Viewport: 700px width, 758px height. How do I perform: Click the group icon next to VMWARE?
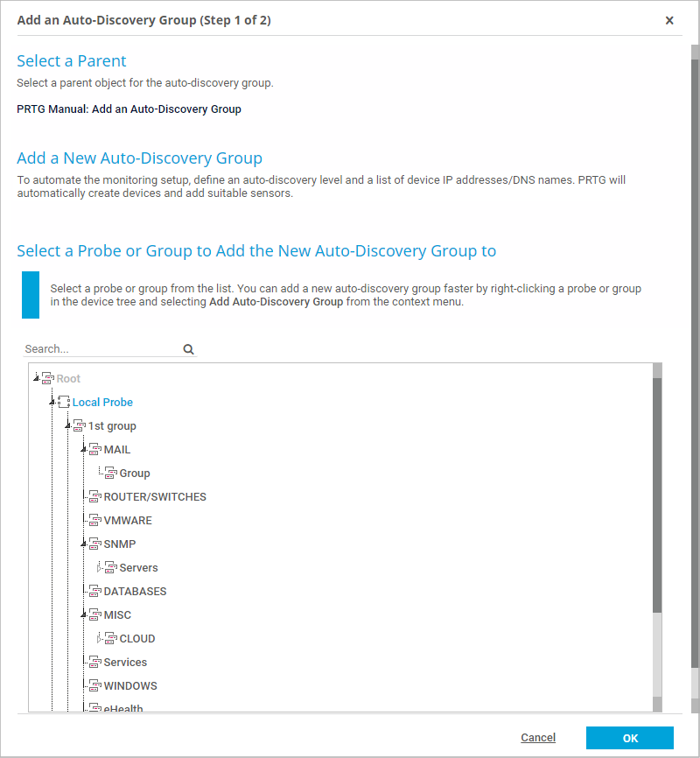95,521
